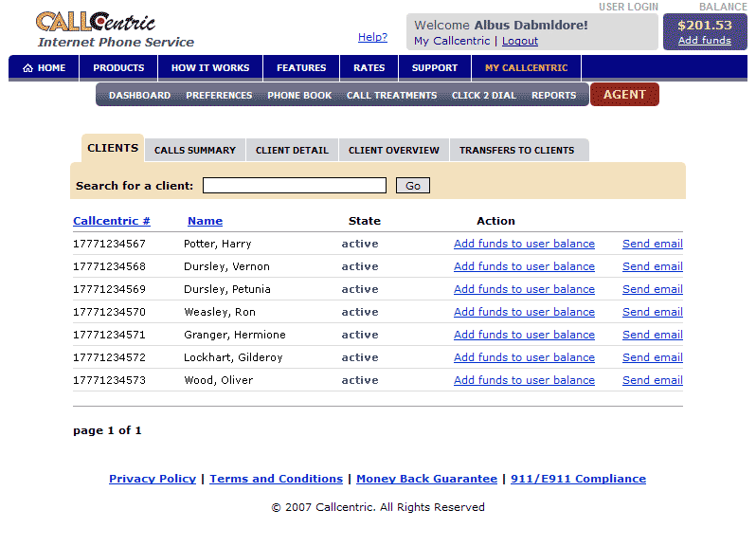Open the REPORTS submenu
The width and height of the screenshot is (756, 546).
553,96
